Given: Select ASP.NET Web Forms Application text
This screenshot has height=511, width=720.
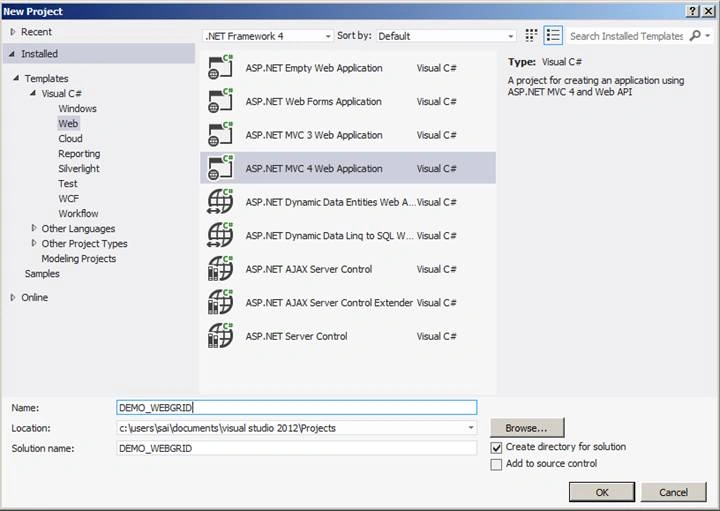Looking at the screenshot, I should (x=313, y=101).
